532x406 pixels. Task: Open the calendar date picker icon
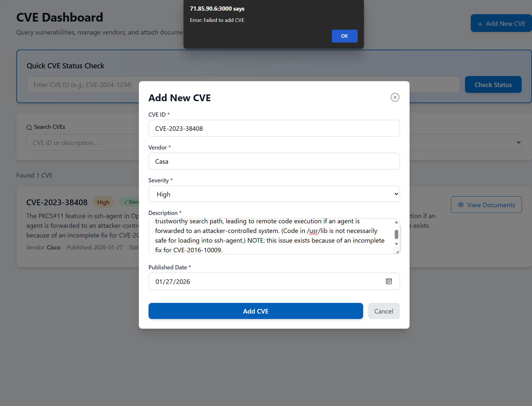[389, 281]
